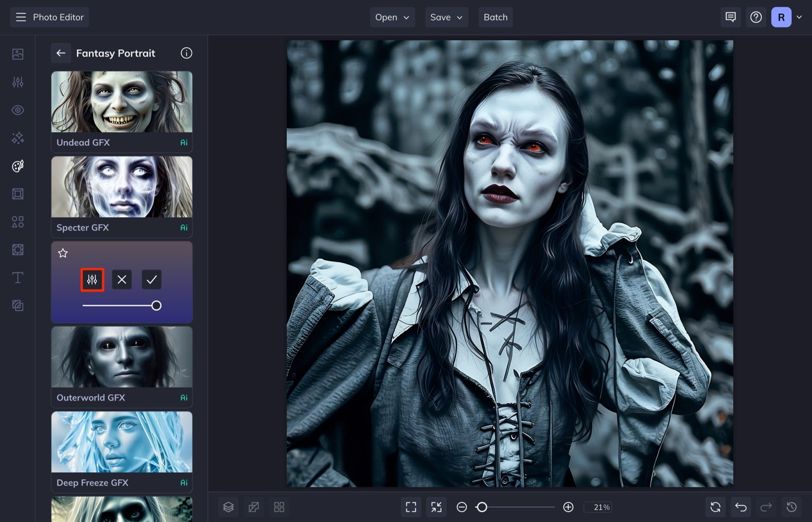Open the Effects sparkles tool

pyautogui.click(x=18, y=138)
